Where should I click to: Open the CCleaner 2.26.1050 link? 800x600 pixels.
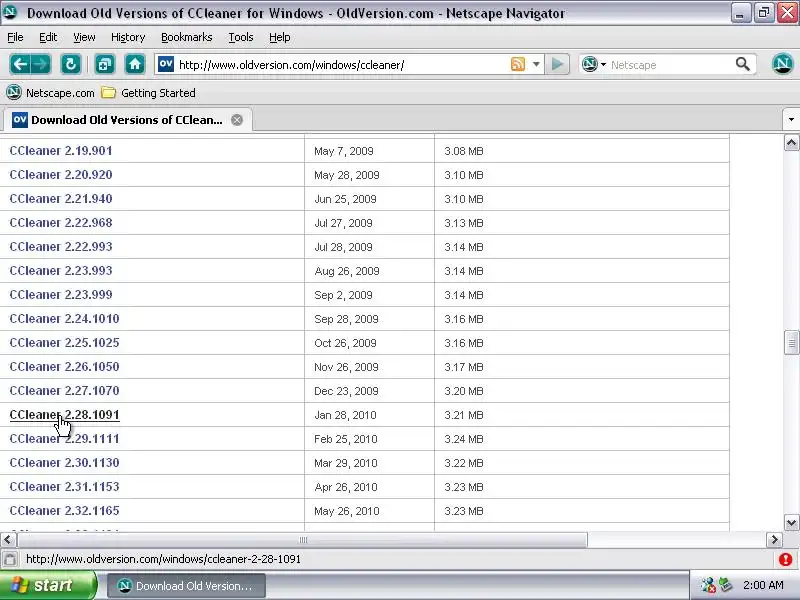point(64,366)
